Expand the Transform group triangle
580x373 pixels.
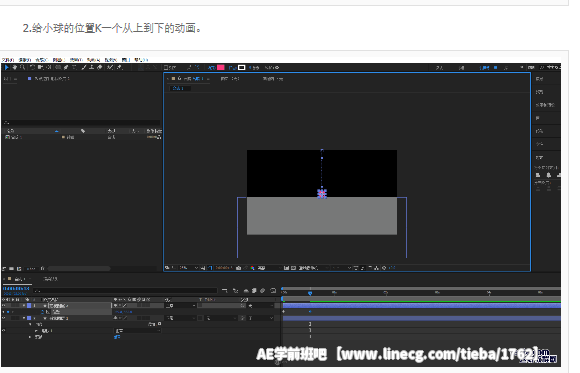30,337
